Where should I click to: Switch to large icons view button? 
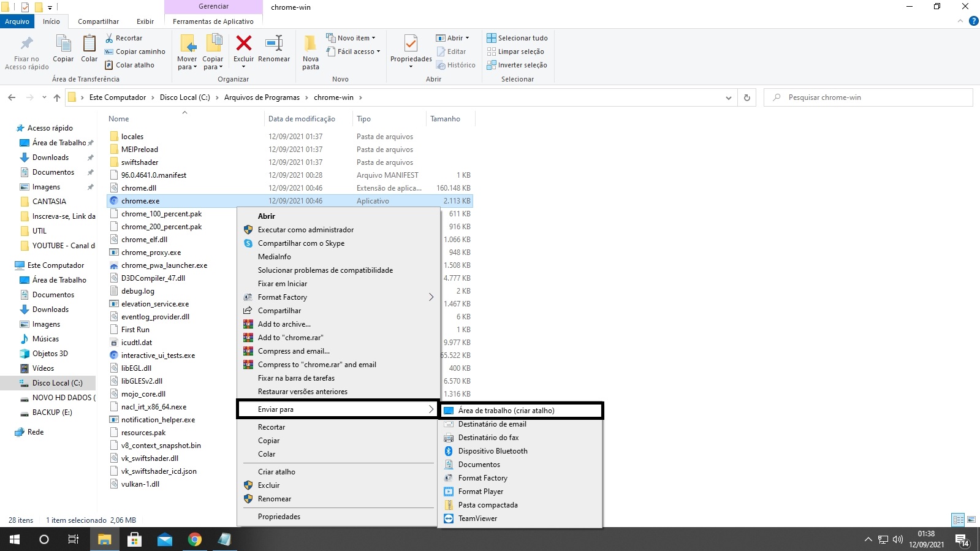(971, 520)
